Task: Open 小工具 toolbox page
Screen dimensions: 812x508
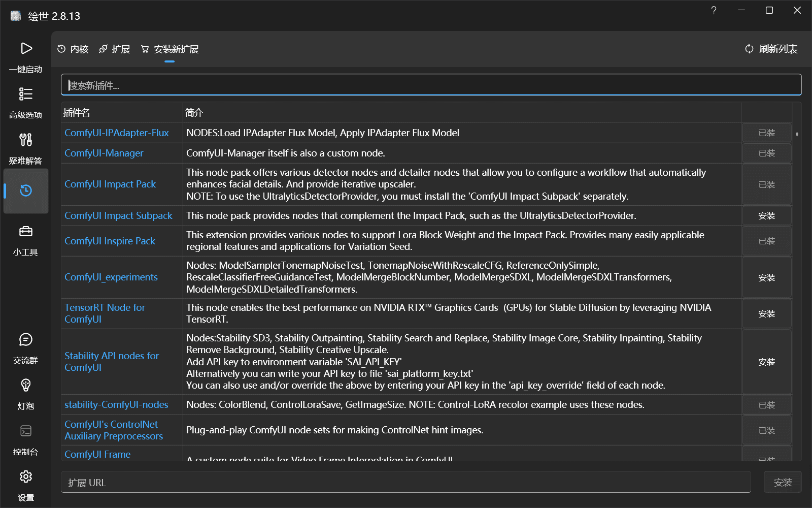Action: tap(26, 240)
